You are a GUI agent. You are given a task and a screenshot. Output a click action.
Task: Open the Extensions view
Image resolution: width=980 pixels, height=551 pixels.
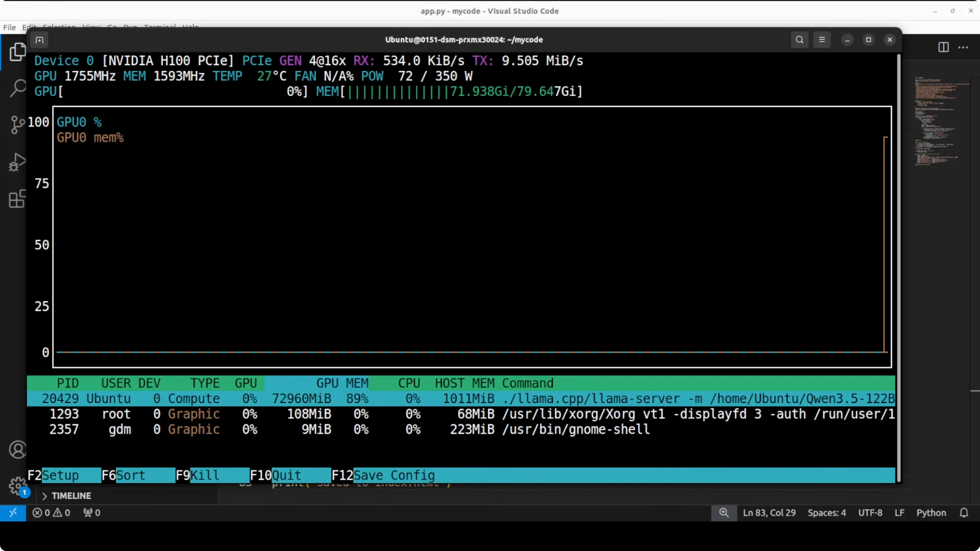click(x=17, y=199)
